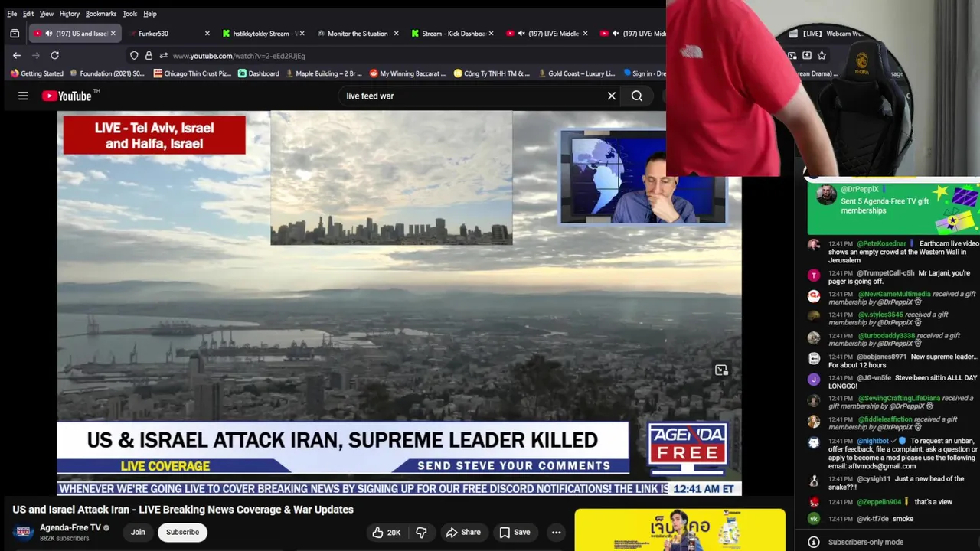Click the Agenda Free logo in the video
This screenshot has height=551, width=980.
pos(688,448)
